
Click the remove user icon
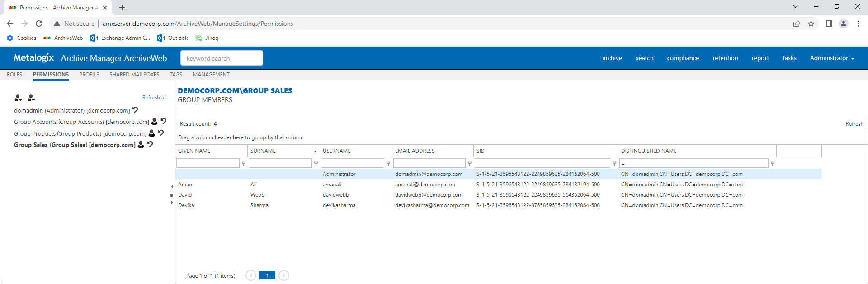[x=31, y=98]
